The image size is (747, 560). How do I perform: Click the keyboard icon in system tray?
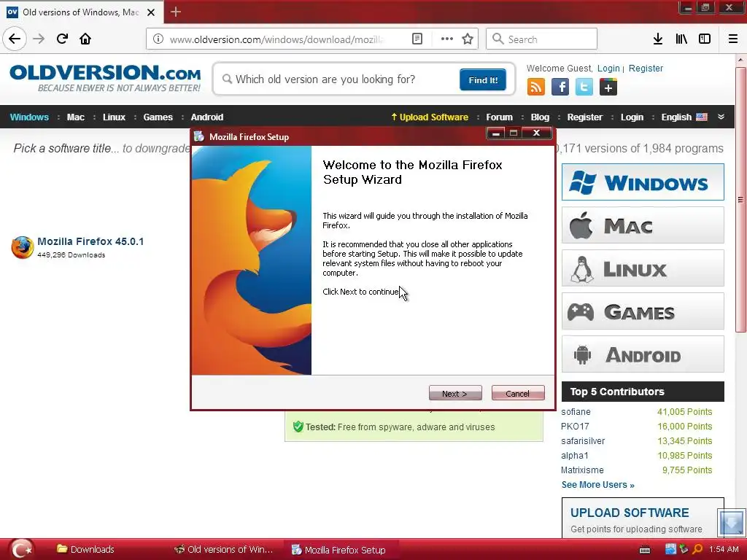point(645,550)
